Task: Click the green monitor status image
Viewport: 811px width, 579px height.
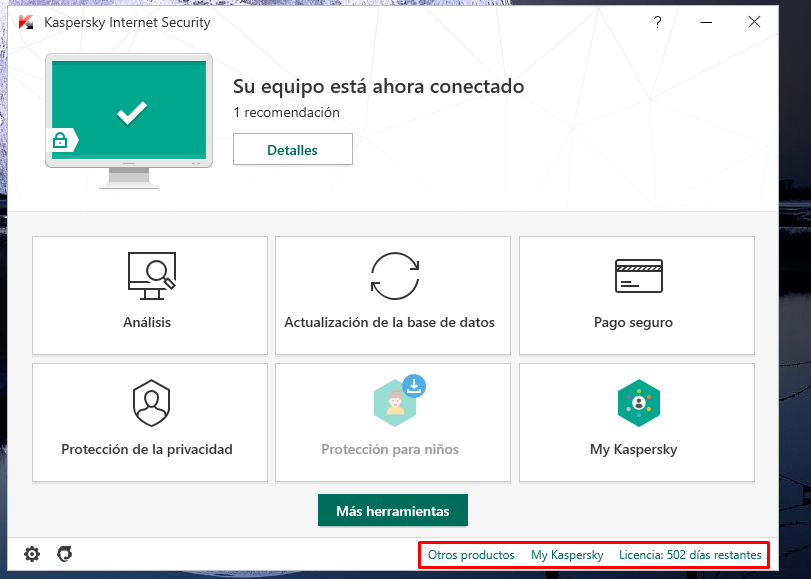Action: pyautogui.click(x=129, y=121)
